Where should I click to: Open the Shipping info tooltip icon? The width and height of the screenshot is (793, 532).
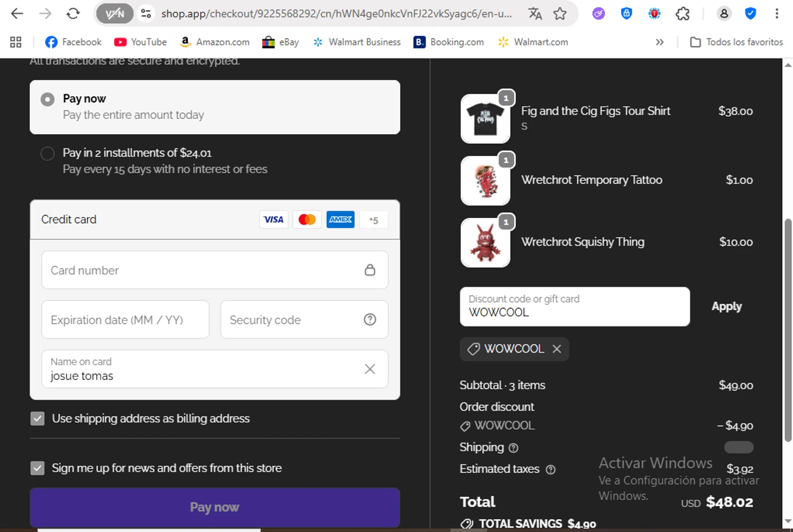tap(513, 448)
